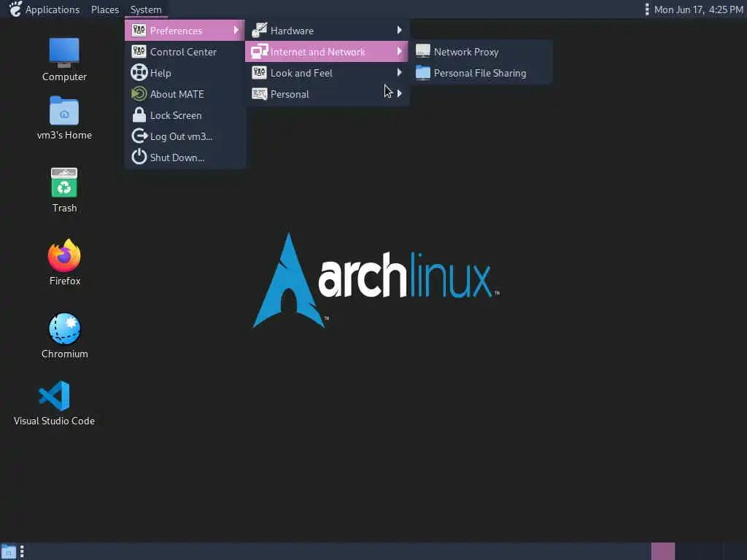Screen dimensions: 747x560
Task: Click the About MATE icon
Action: (x=139, y=94)
